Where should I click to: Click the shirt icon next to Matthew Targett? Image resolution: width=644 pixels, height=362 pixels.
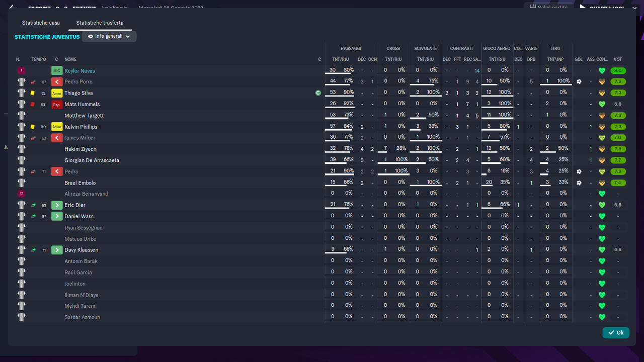point(21,115)
